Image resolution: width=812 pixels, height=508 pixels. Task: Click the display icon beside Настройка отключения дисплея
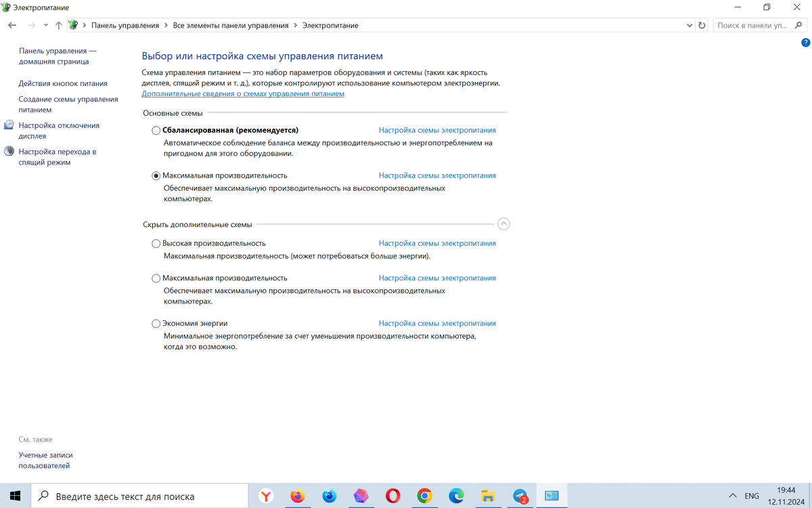tap(9, 125)
